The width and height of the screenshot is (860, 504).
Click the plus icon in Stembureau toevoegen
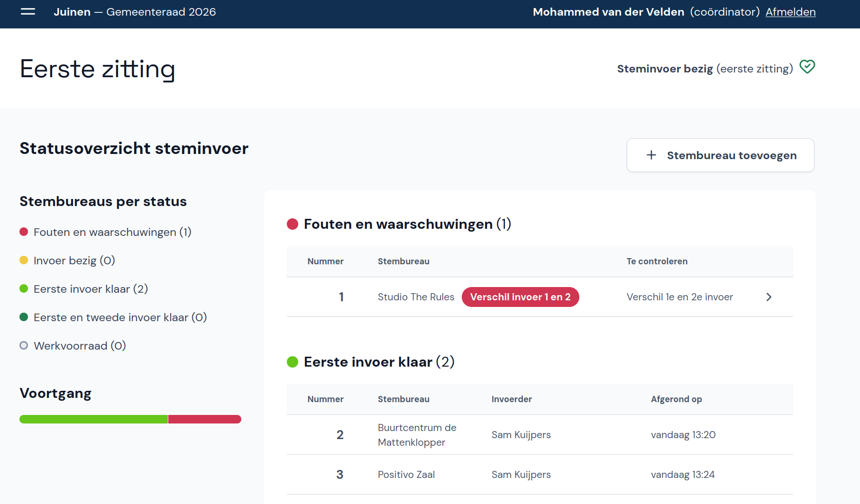pyautogui.click(x=651, y=155)
